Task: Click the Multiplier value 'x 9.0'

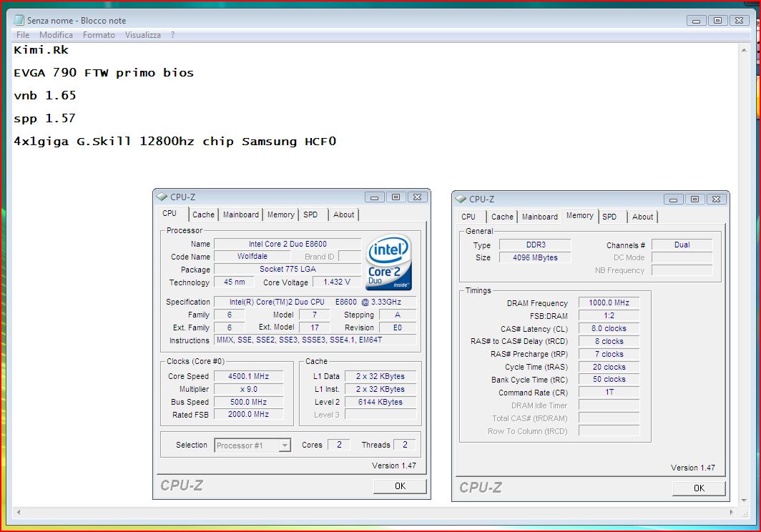Action: click(x=248, y=389)
